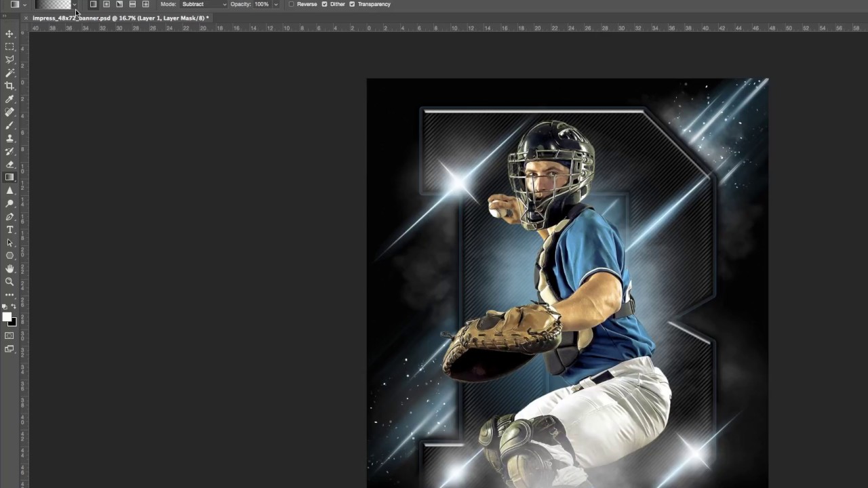Select the Path Selection arrow tool
The width and height of the screenshot is (868, 488).
tap(9, 243)
